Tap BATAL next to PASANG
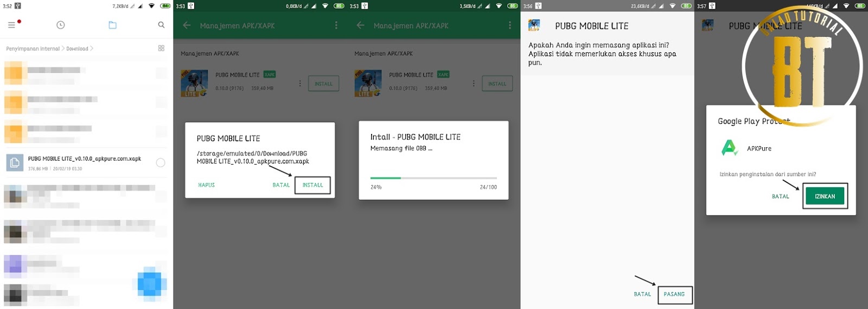Viewport: 868px width, 309px height. pyautogui.click(x=642, y=294)
